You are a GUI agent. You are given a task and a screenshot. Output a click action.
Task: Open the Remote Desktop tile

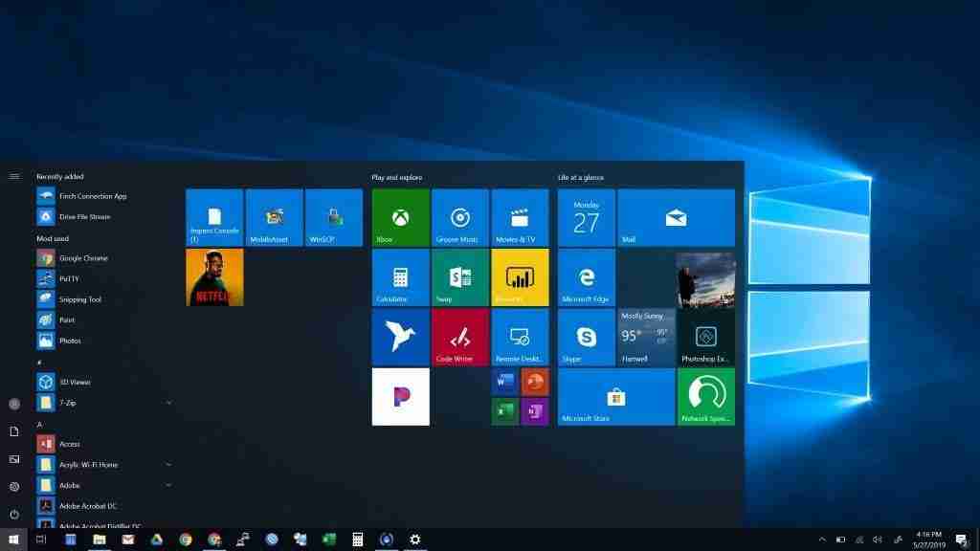tap(520, 338)
